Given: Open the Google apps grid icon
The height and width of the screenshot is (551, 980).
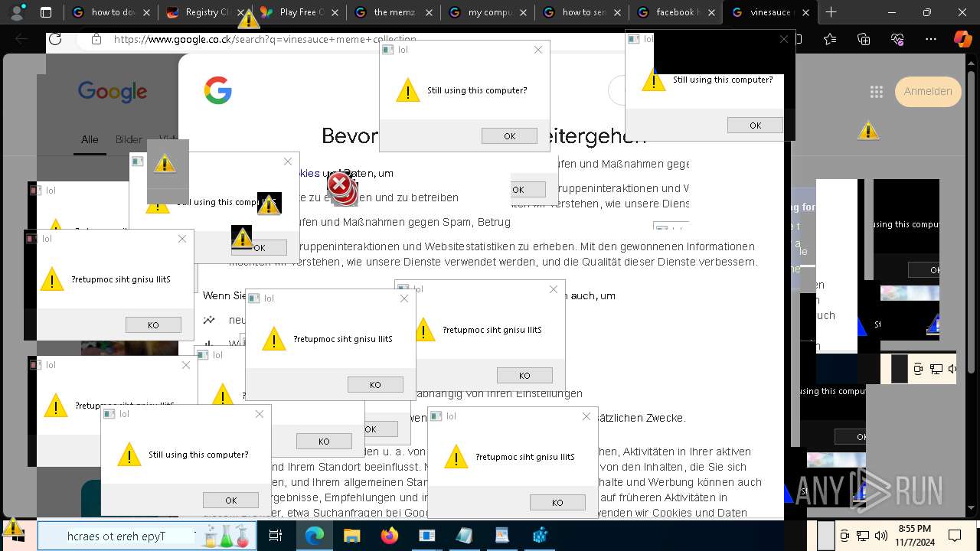Looking at the screenshot, I should click(877, 92).
